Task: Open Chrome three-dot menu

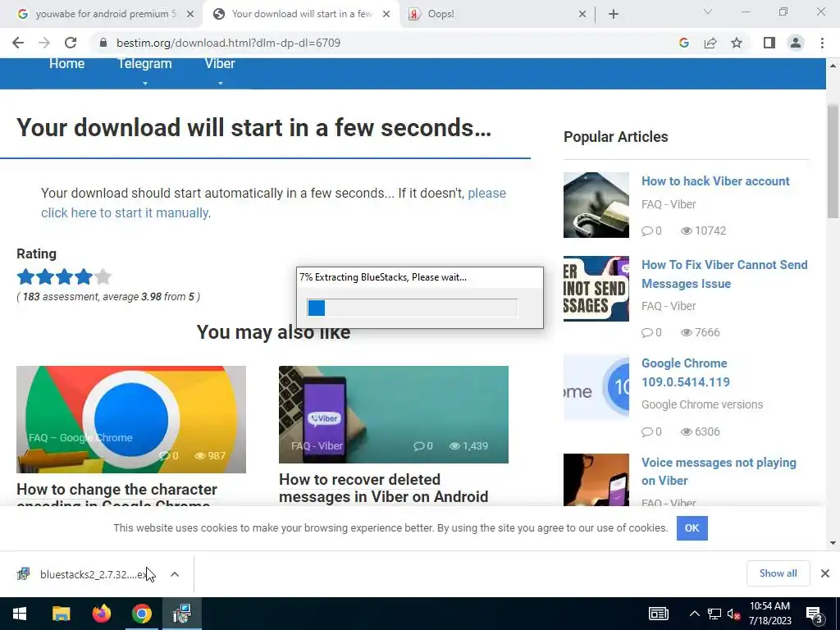Action: coord(822,43)
